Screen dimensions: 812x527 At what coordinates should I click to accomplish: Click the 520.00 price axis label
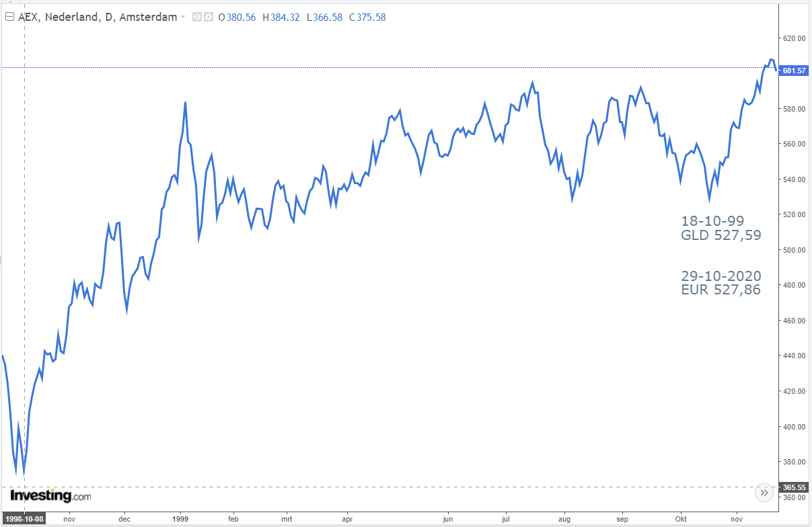coord(795,214)
